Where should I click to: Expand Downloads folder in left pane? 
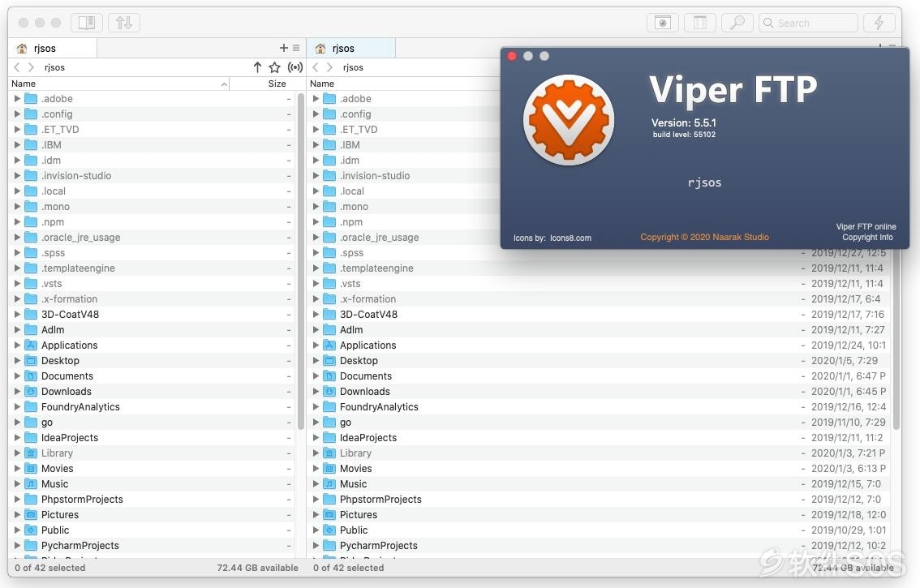tap(17, 392)
